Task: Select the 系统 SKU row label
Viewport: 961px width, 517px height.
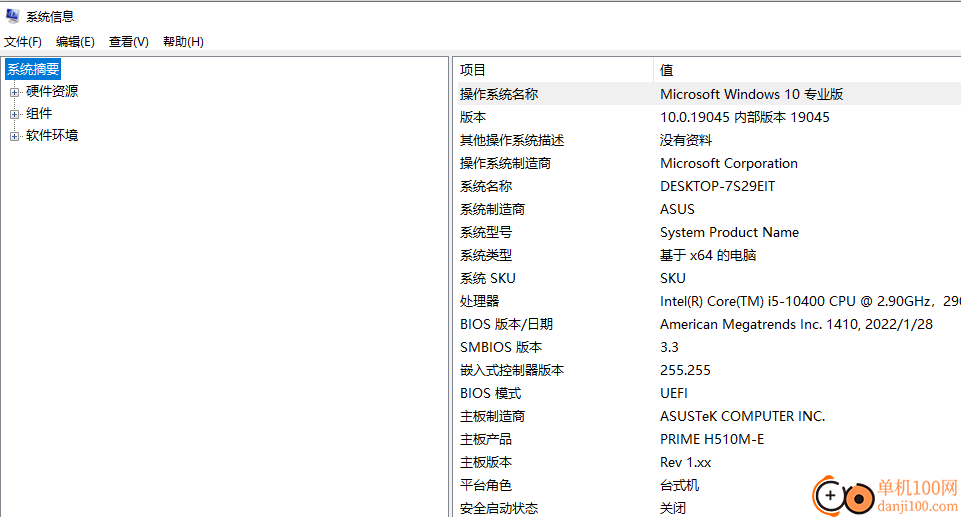Action: 488,278
